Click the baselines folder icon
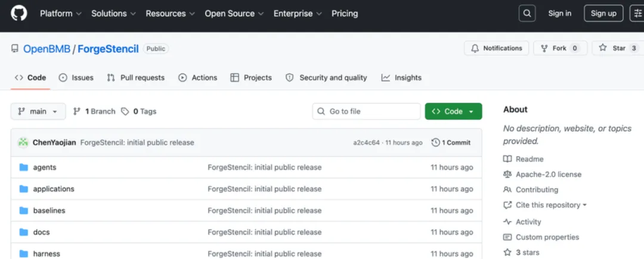 24,211
